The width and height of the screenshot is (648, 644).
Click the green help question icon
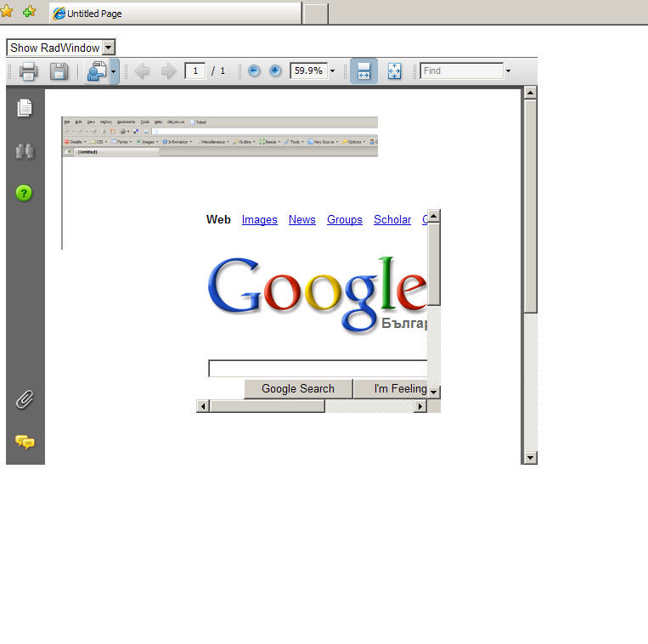click(x=24, y=193)
